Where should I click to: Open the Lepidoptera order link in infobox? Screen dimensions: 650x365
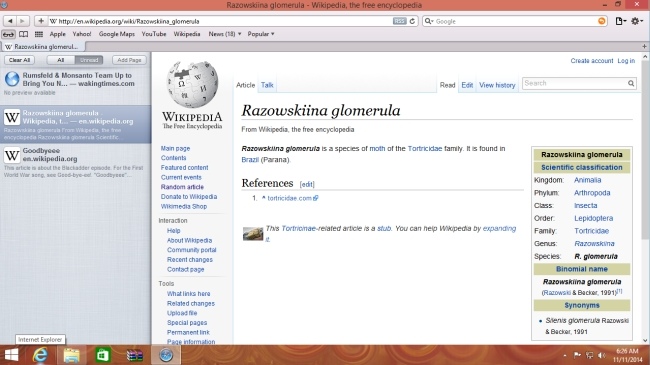[593, 218]
